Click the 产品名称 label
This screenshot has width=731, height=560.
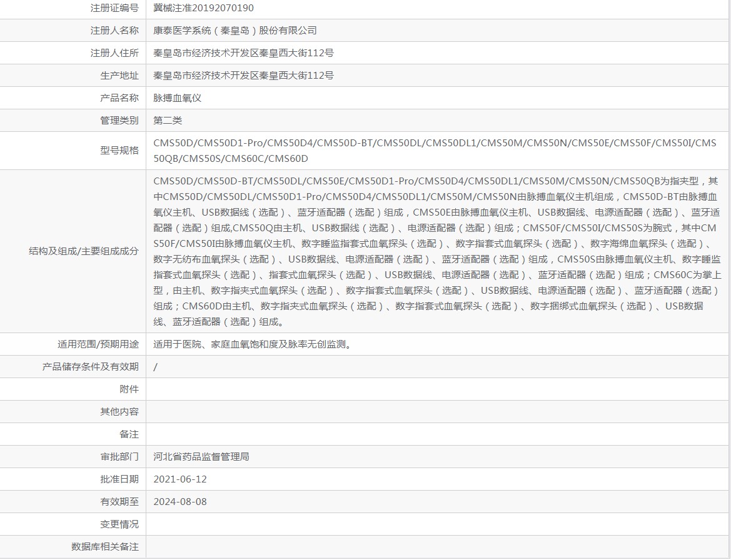(x=119, y=98)
